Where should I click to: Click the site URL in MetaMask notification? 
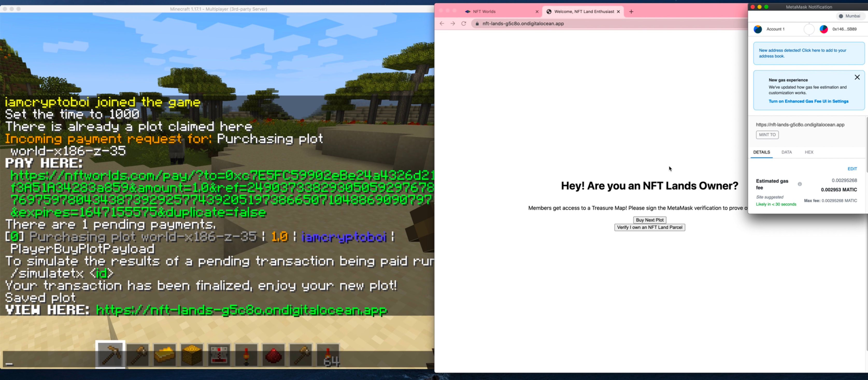[800, 125]
